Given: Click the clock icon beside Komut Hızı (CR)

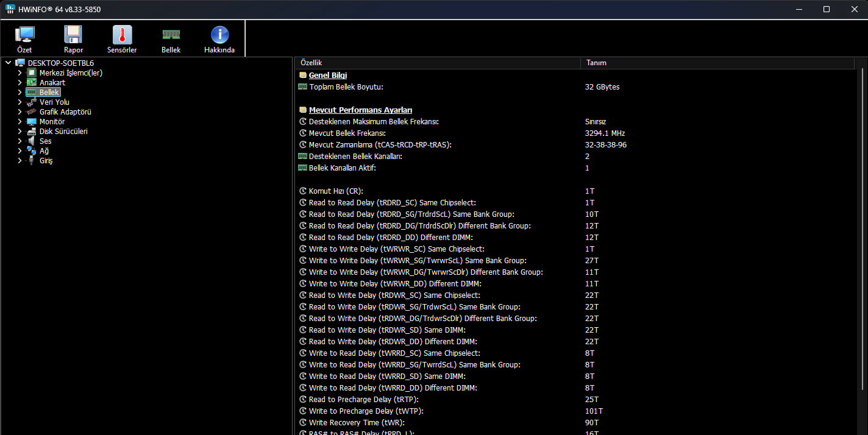Looking at the screenshot, I should pos(303,191).
